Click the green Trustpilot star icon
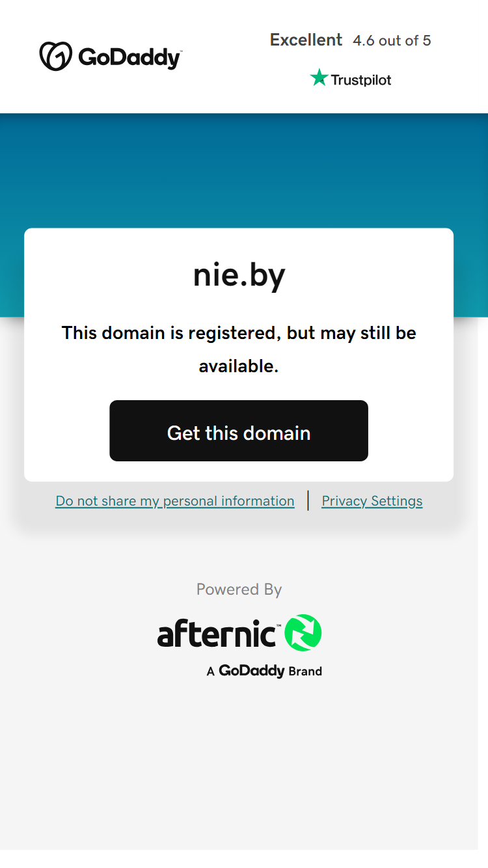The height and width of the screenshot is (868, 488). [x=319, y=78]
